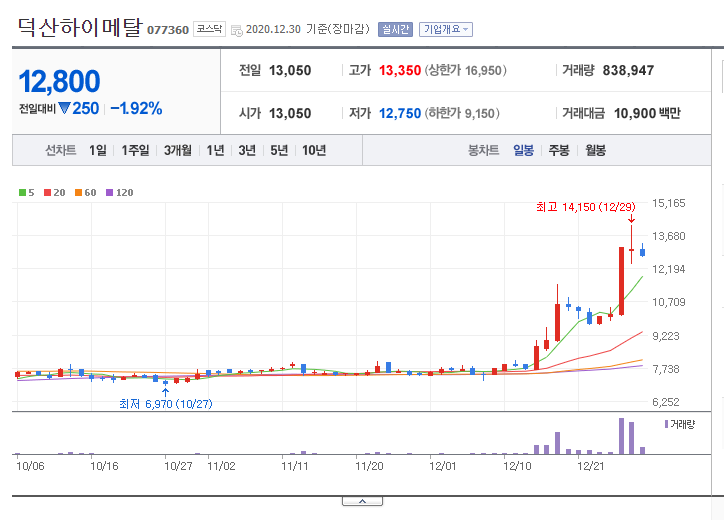Click the green 5-day moving average swatch

(x=22, y=193)
